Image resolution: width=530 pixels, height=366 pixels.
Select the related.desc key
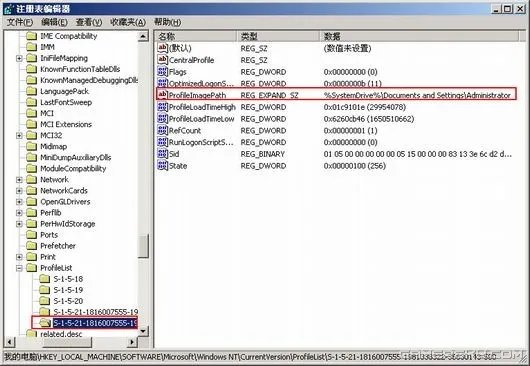click(61, 334)
